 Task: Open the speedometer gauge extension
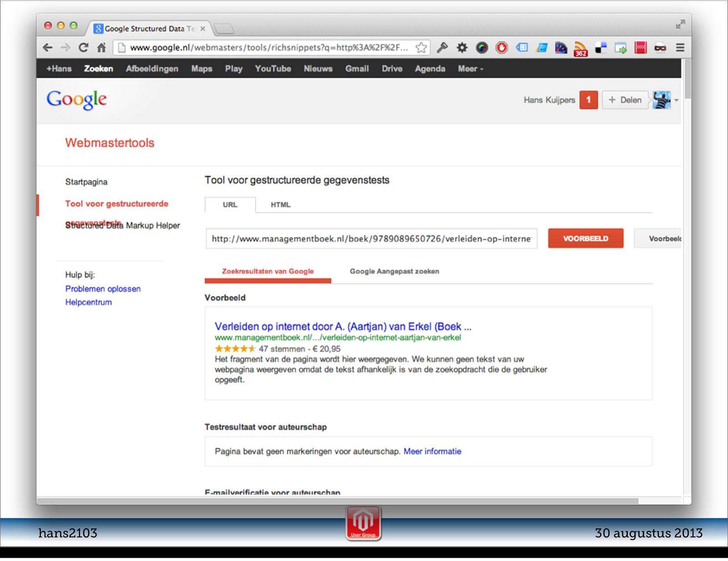click(x=561, y=47)
